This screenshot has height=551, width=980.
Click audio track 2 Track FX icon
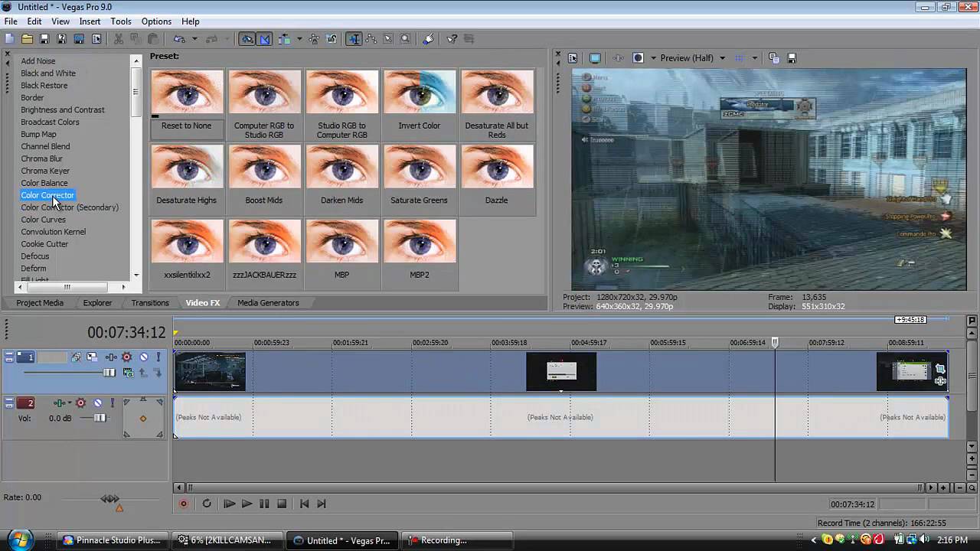(x=60, y=403)
